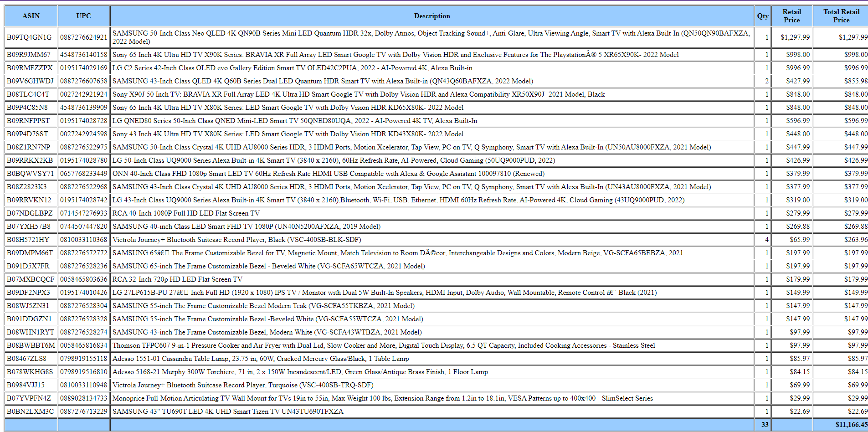The image size is (868, 432).
Task: Select the $85.97 retail price cell
Action: (791, 359)
